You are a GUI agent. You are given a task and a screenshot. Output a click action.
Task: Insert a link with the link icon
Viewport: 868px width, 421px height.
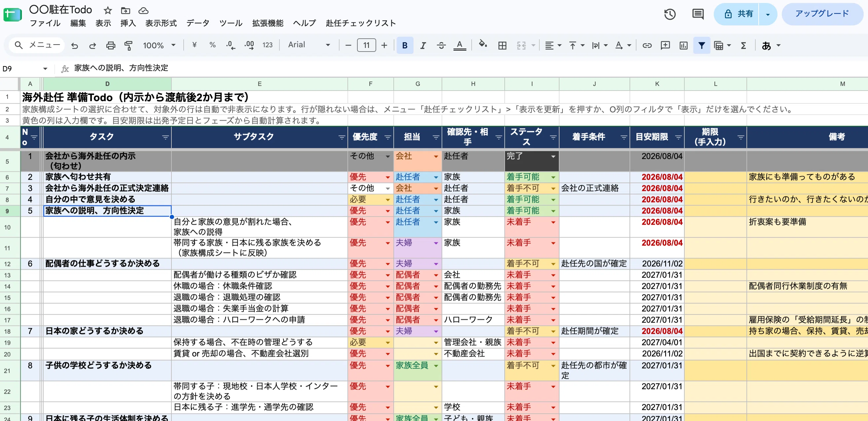[647, 45]
